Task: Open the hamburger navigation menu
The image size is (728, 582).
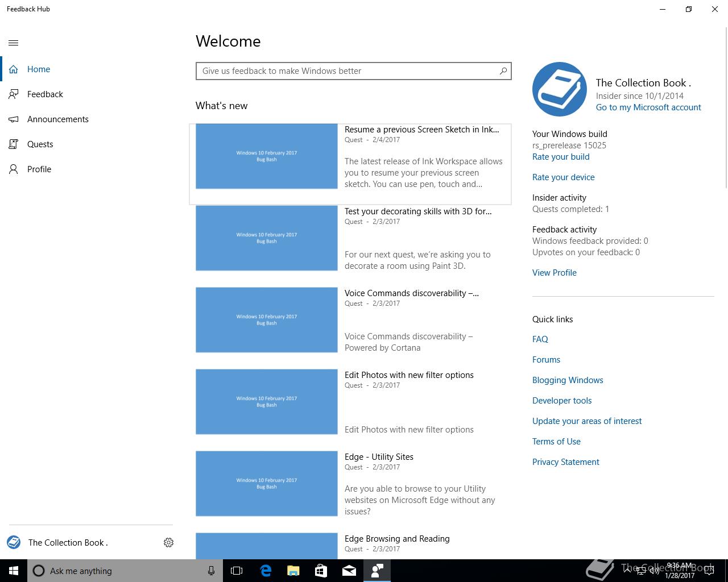Action: pyautogui.click(x=14, y=43)
